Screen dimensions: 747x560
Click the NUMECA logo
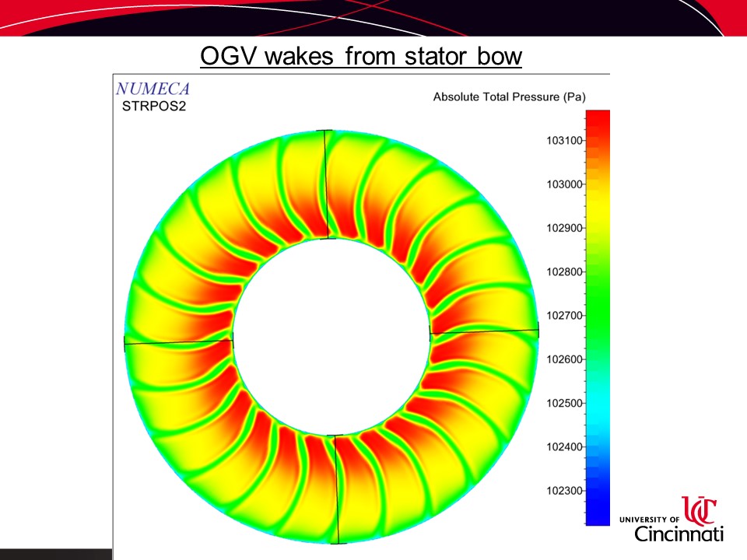point(152,88)
